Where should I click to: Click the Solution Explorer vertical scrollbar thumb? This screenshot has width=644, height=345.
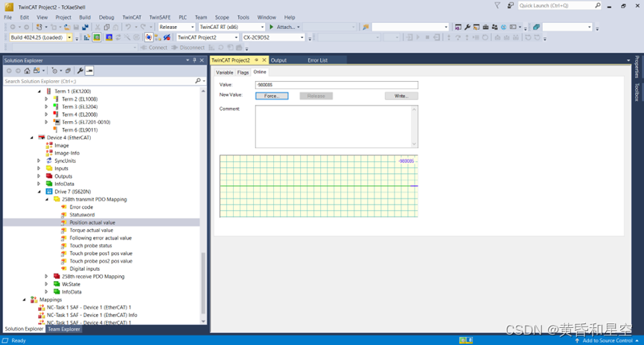pyautogui.click(x=203, y=283)
